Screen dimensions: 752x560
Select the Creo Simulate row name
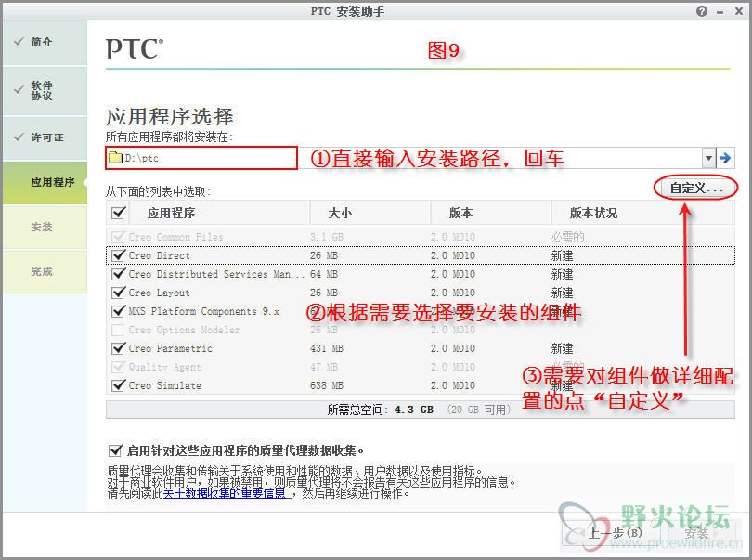(x=164, y=385)
